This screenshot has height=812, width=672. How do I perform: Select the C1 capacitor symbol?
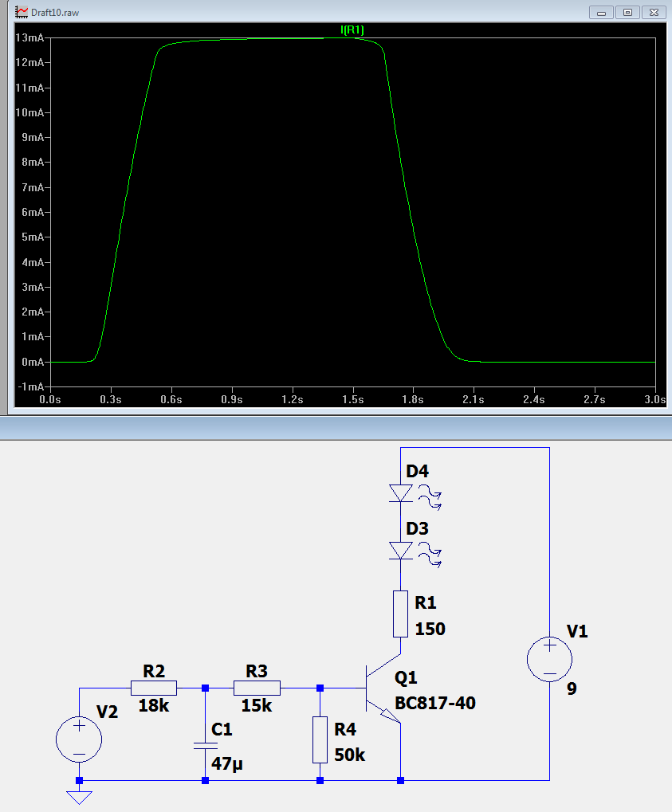click(x=205, y=745)
